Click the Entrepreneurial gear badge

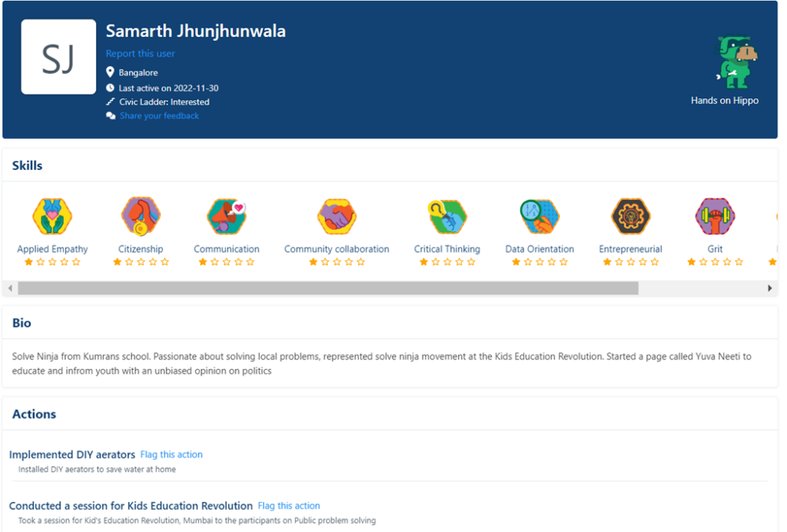pyautogui.click(x=630, y=216)
